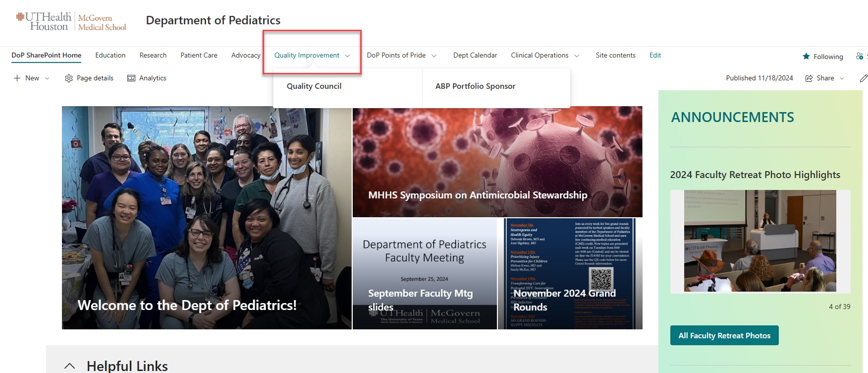Expand the Quality Improvement chevron
Image resolution: width=868 pixels, height=373 pixels.
[x=347, y=56]
